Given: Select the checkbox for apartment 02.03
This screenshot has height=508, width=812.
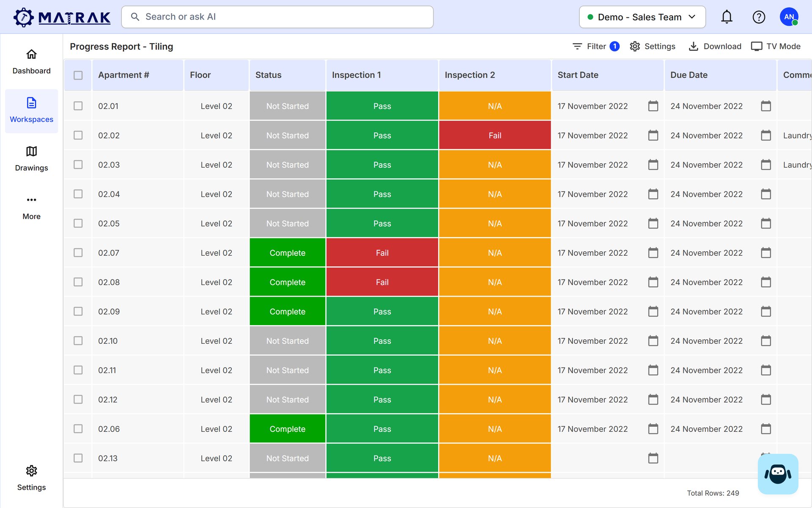Looking at the screenshot, I should point(78,165).
